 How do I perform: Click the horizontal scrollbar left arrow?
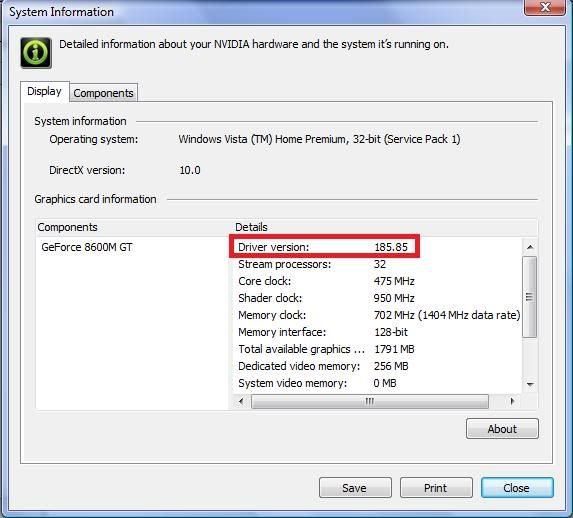click(241, 401)
